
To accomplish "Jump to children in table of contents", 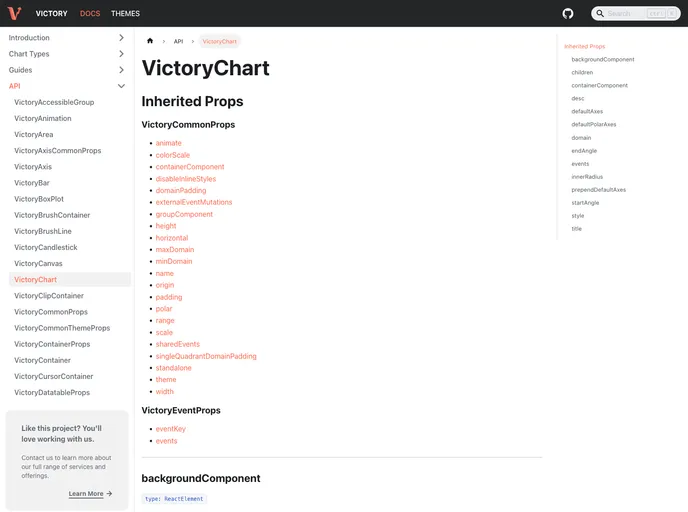I will pyautogui.click(x=582, y=72).
